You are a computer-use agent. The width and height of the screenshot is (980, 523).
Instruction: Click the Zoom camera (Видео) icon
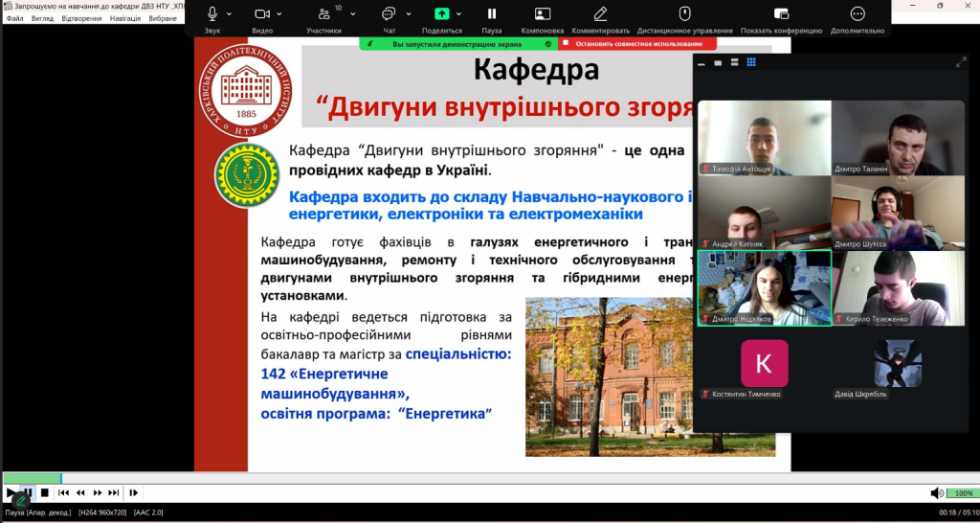coord(262,14)
